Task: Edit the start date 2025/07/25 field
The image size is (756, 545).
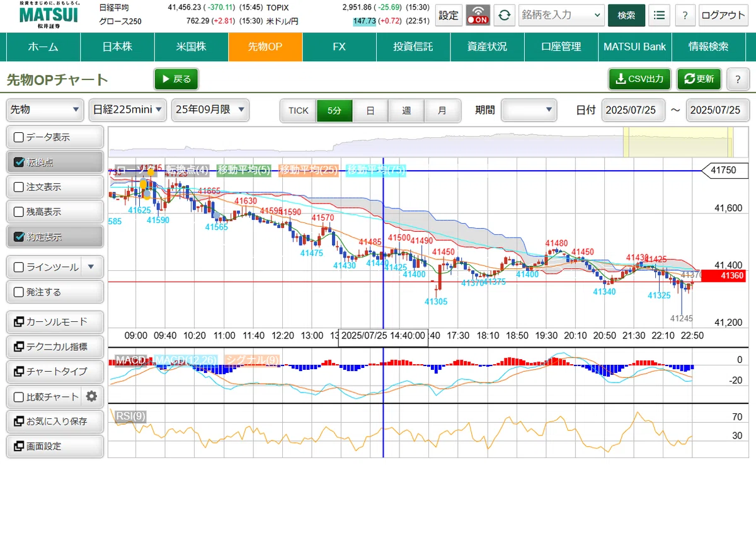Action: point(633,110)
